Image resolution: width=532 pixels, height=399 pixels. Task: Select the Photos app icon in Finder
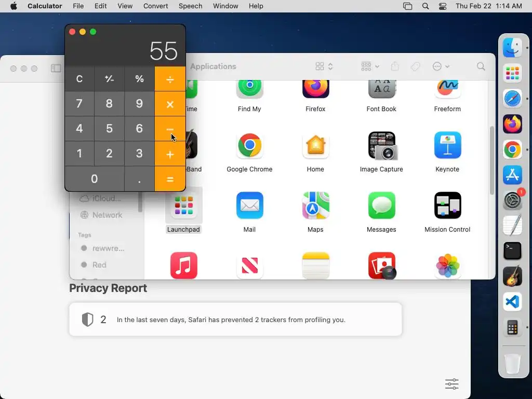447,265
